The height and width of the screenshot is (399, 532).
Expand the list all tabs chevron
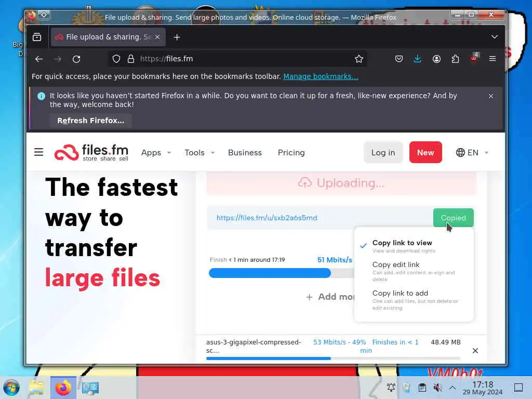point(495,37)
